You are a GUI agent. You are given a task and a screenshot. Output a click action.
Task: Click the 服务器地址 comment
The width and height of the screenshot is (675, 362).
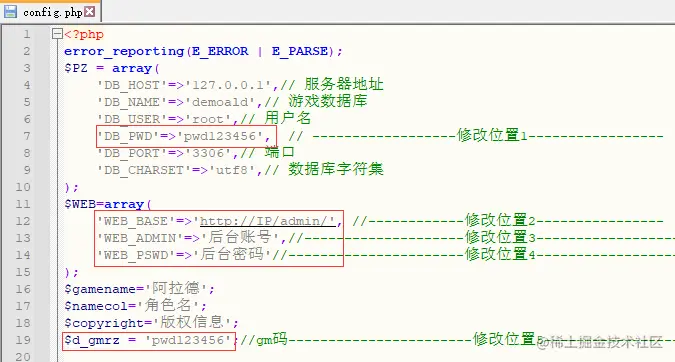344,84
